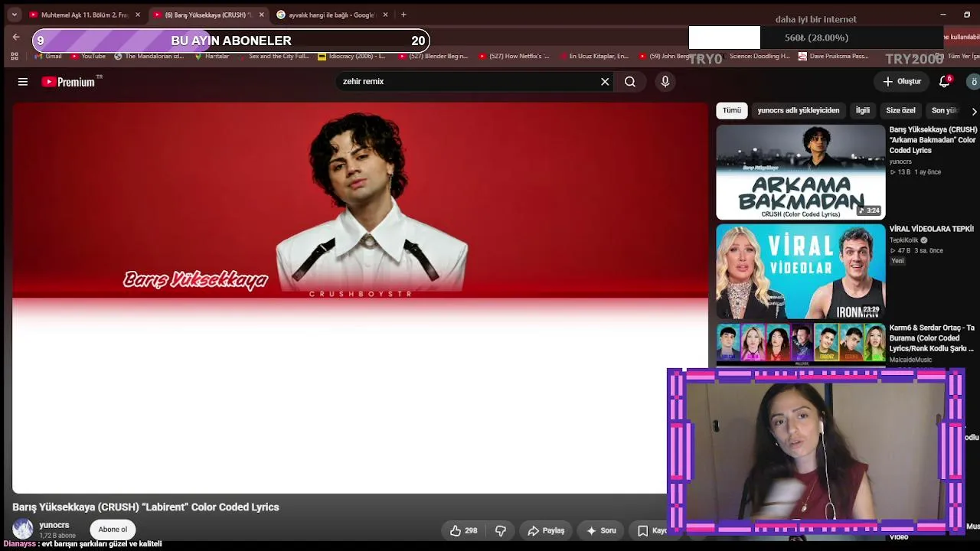Open 'Arkama Bakmadan' video thumbnail

800,172
